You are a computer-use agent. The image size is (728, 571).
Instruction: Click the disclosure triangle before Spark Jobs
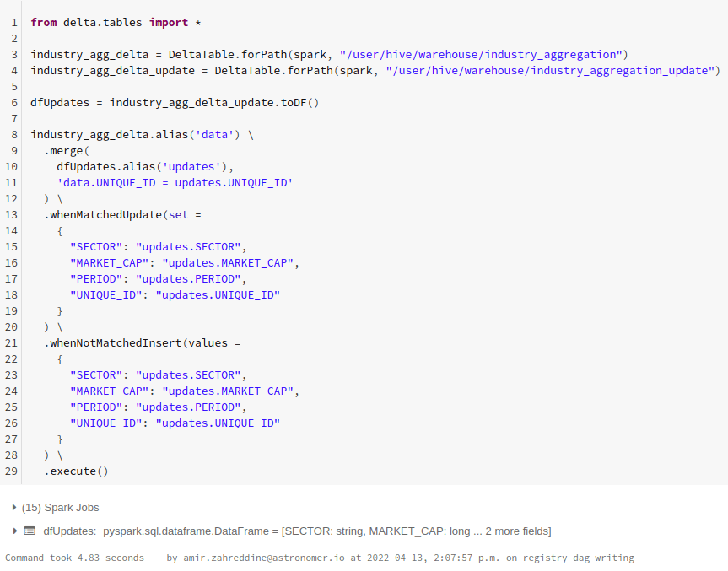pyautogui.click(x=13, y=508)
